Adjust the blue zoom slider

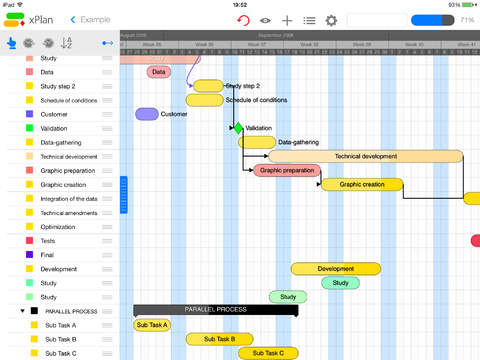click(433, 20)
